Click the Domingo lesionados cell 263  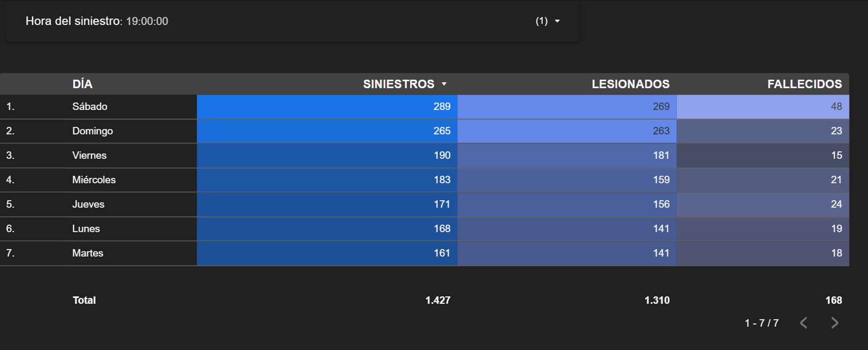[x=567, y=131]
